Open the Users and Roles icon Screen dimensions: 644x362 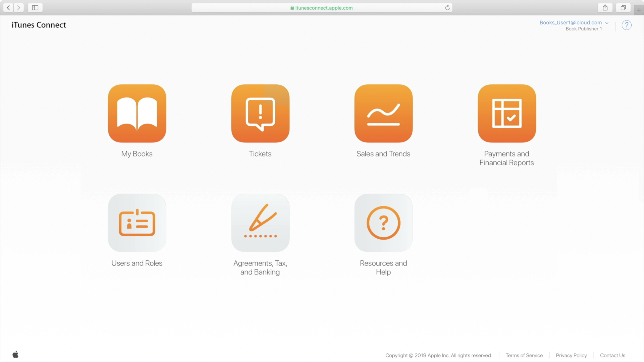137,223
